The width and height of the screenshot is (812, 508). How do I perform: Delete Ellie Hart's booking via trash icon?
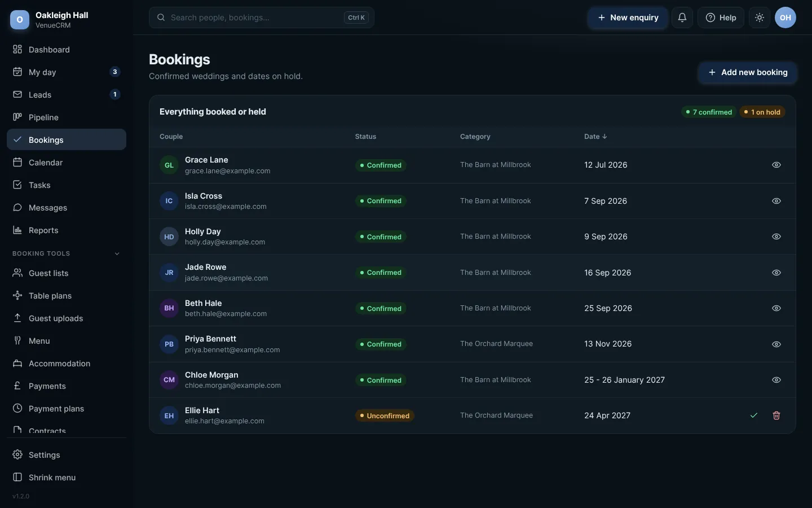(776, 415)
